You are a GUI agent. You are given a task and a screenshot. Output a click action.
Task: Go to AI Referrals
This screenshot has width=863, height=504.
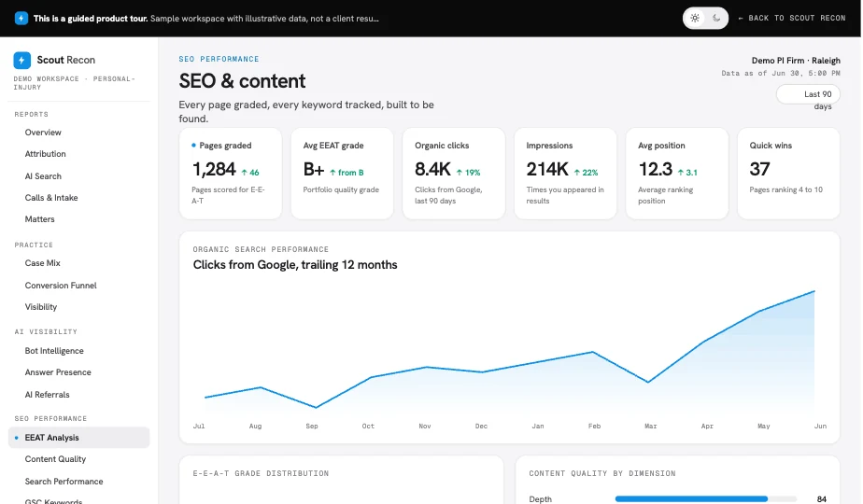point(47,395)
